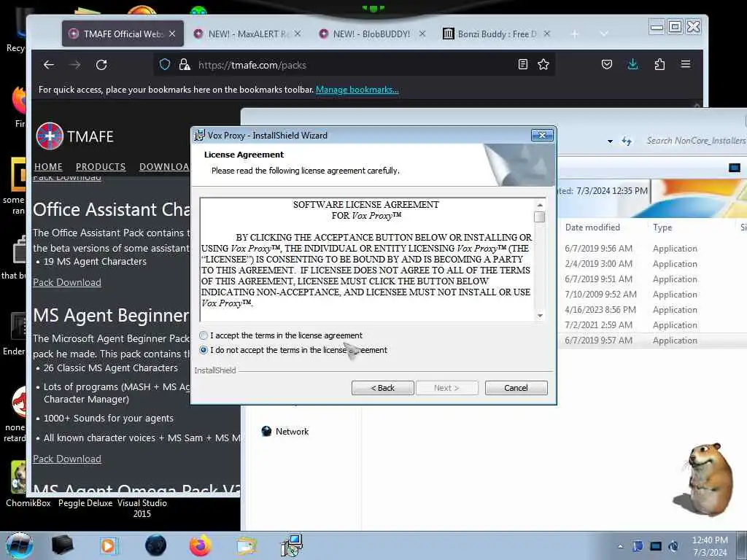
Task: Click Network in Explorer navigation pane
Action: (285, 432)
